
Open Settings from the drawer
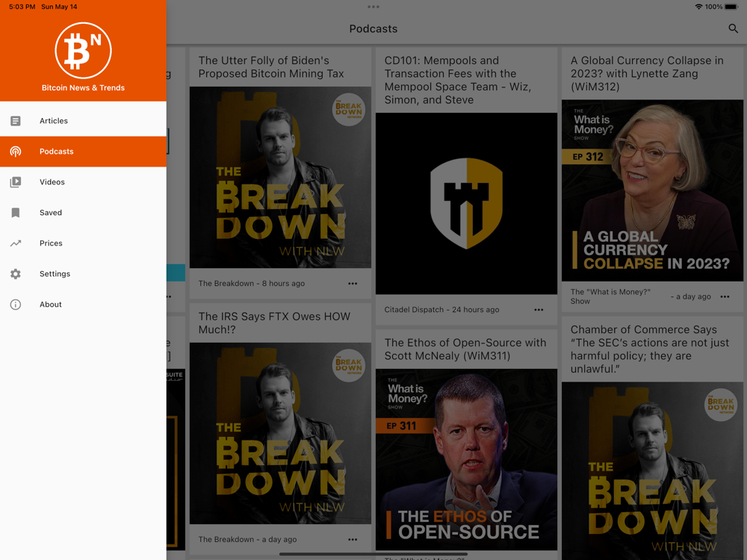tap(83, 274)
